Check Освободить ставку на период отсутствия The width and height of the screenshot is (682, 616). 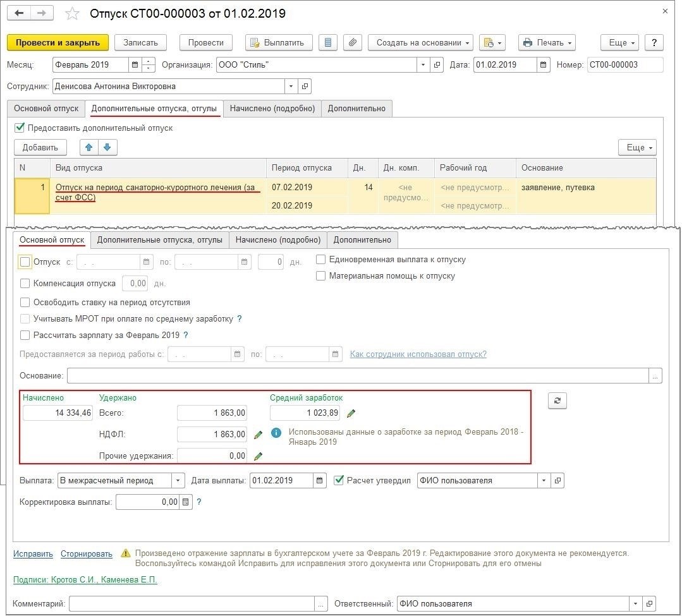[x=25, y=302]
